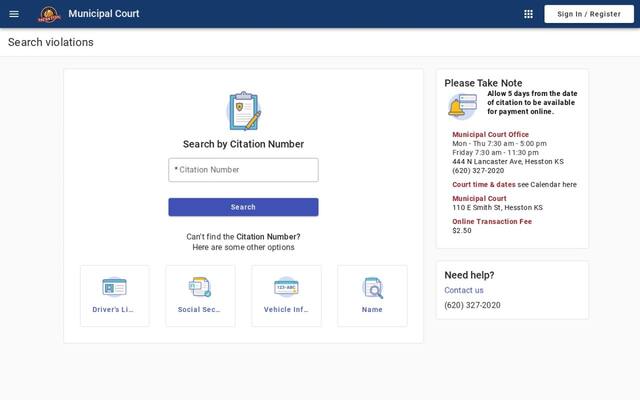Click the phone number under Need help
The image size is (640, 400).
pos(472,305)
